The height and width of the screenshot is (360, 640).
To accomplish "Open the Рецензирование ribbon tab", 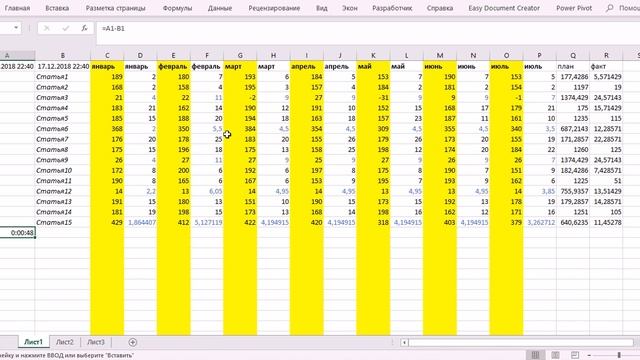I will pyautogui.click(x=274, y=8).
